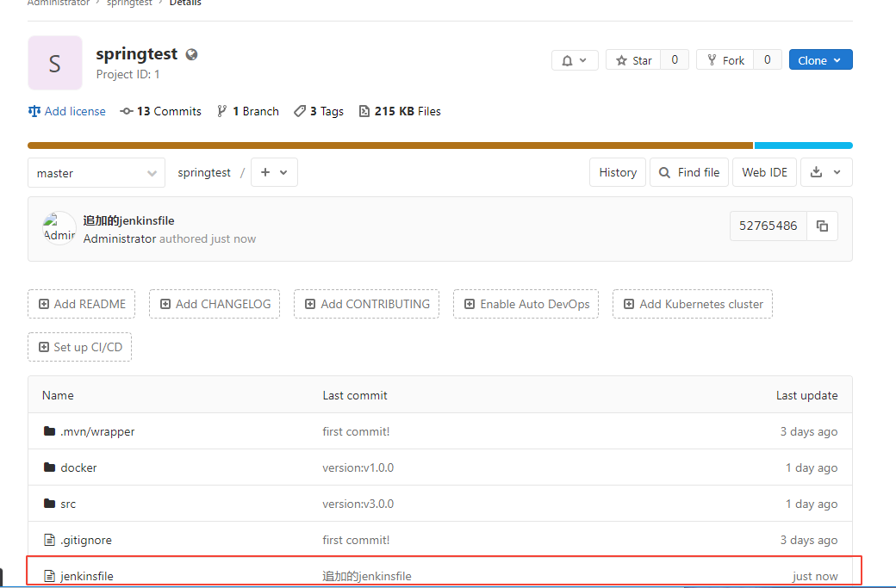Viewport: 896px width, 588px height.
Task: Open the History button
Action: point(618,172)
